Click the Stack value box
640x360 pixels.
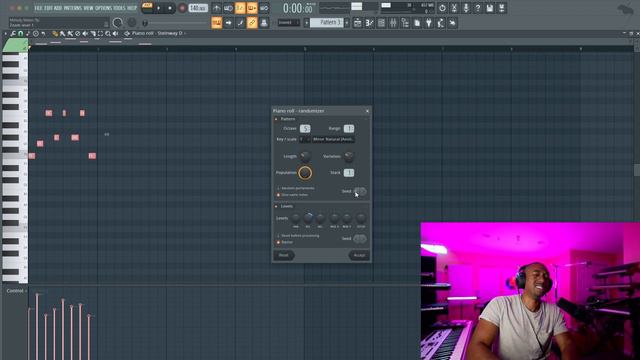coord(349,173)
